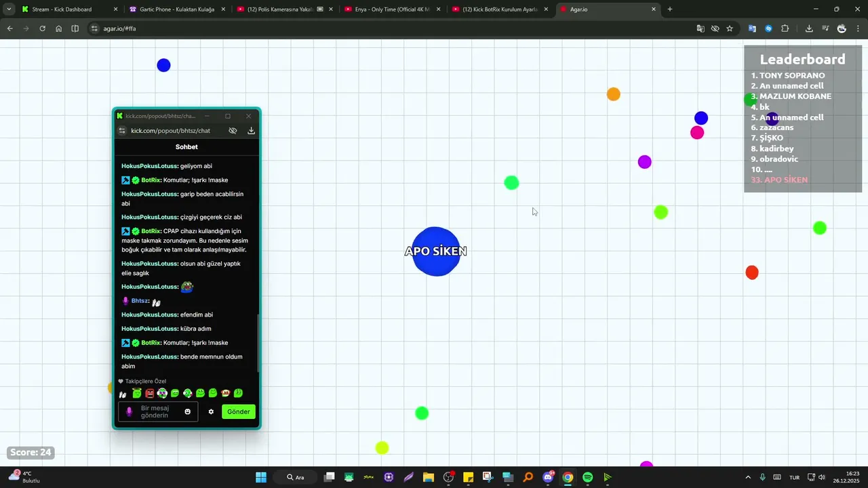Click the Bhtsz username in chat

click(x=140, y=301)
